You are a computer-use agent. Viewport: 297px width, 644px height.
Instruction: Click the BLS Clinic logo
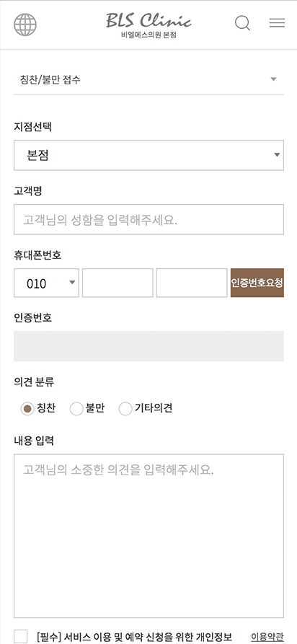(x=148, y=20)
